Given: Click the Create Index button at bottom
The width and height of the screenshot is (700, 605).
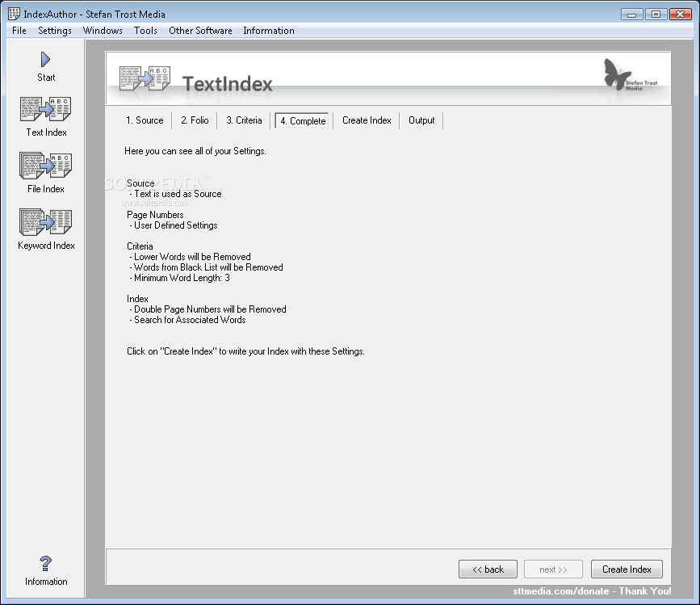Looking at the screenshot, I should (x=627, y=569).
